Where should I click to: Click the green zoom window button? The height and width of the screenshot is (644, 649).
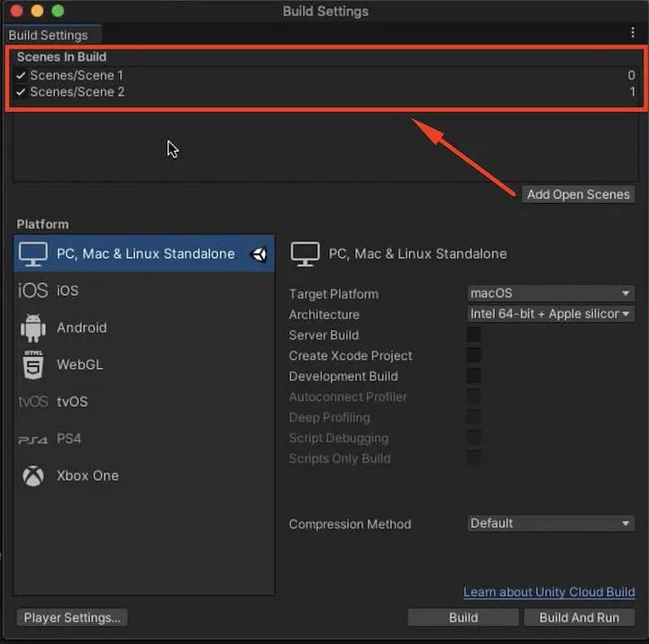click(x=58, y=11)
